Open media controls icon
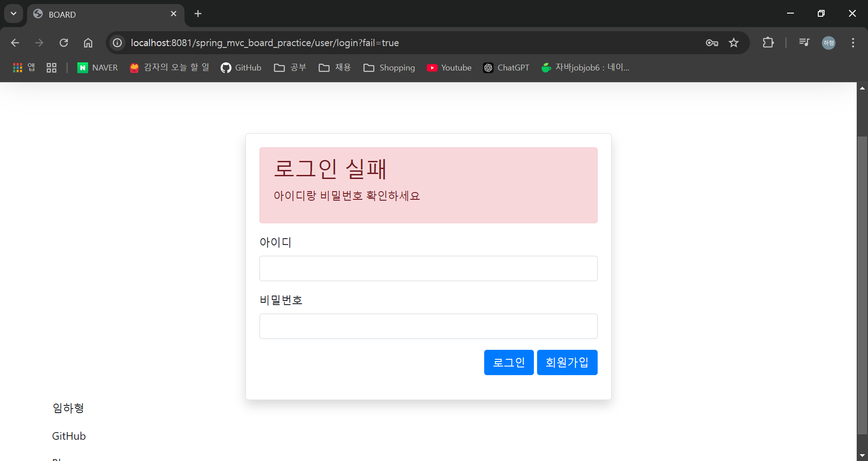The width and height of the screenshot is (868, 461). pyautogui.click(x=804, y=43)
